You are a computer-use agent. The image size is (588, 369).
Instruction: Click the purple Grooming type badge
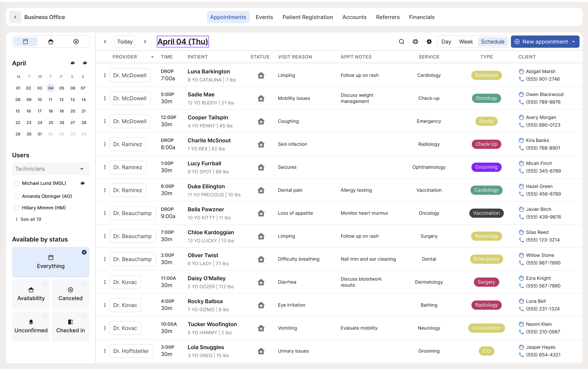[486, 167]
